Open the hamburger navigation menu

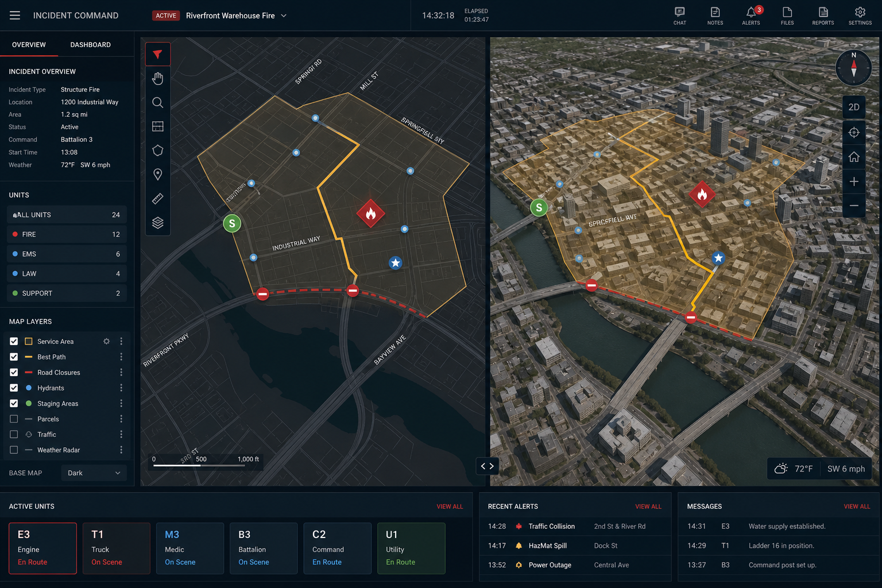15,16
